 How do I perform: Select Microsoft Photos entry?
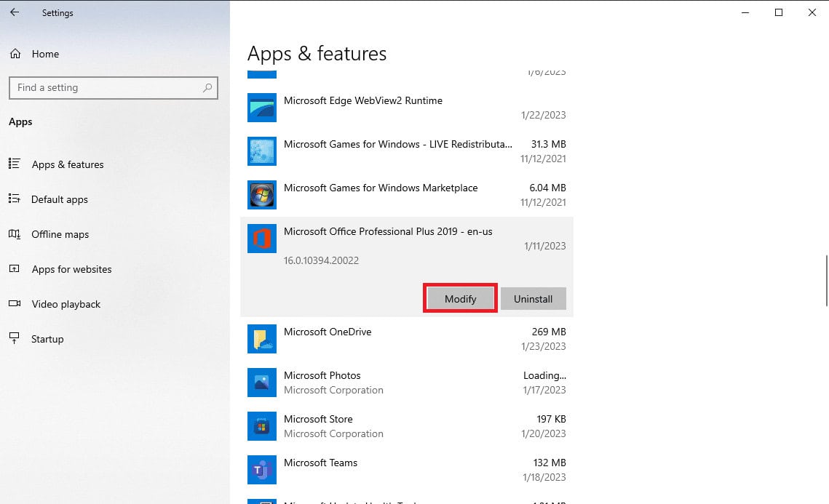click(x=407, y=383)
